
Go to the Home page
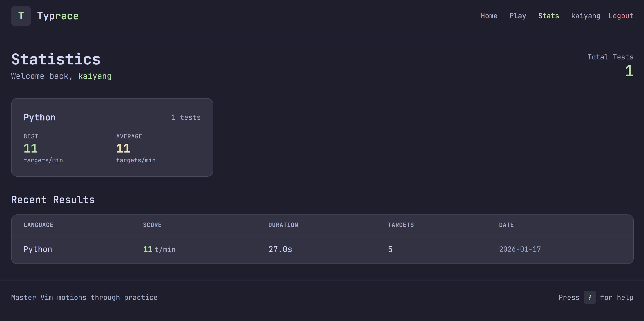pos(489,16)
